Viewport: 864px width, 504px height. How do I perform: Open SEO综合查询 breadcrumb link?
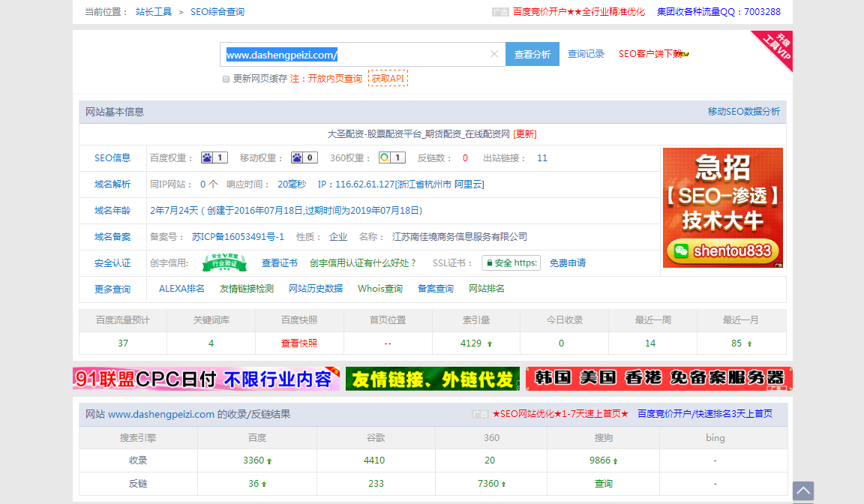tap(217, 11)
